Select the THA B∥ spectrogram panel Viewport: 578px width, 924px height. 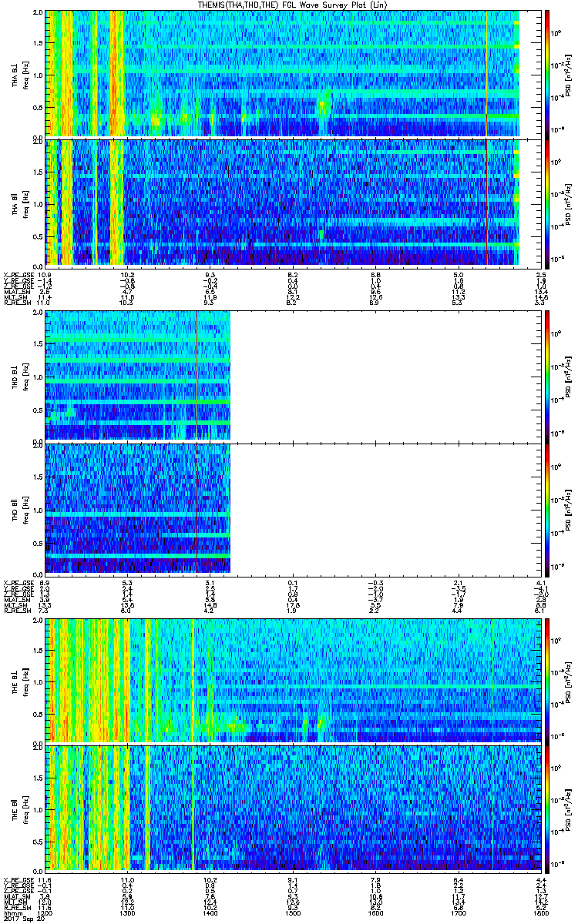coord(293,203)
